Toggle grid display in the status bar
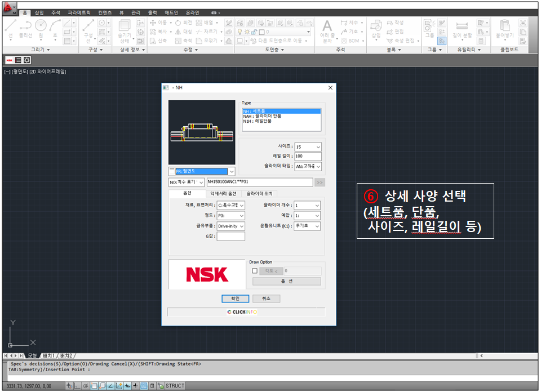This screenshot has width=541, height=392. click(144, 386)
